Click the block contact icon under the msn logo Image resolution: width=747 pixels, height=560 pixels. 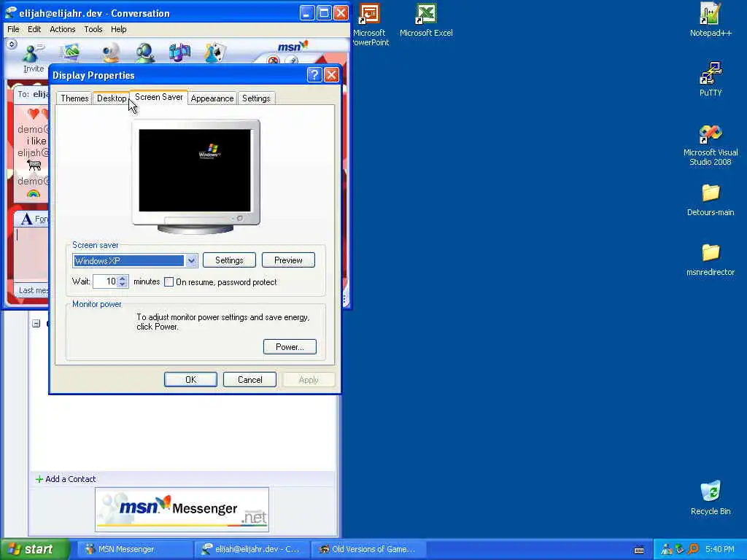274,61
